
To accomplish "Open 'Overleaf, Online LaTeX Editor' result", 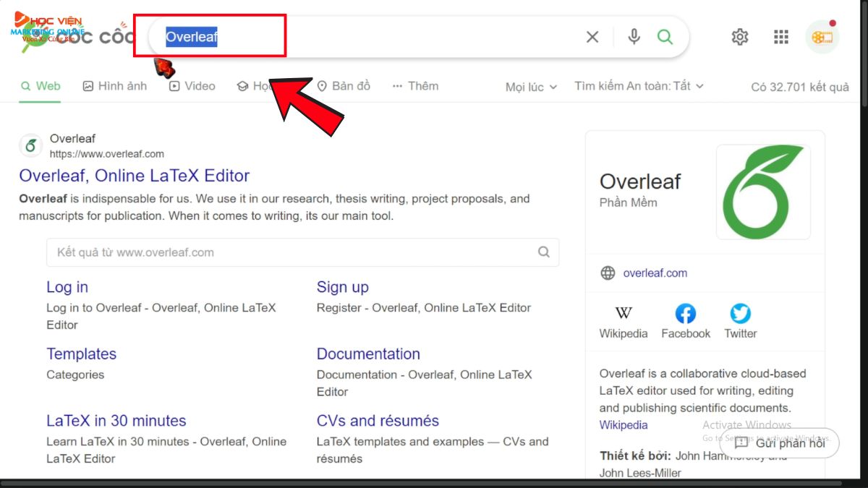I will pos(134,176).
